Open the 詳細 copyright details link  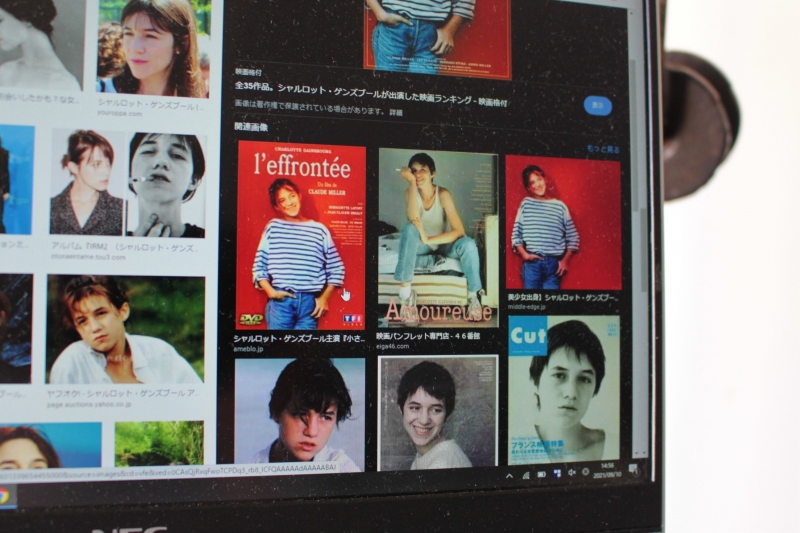click(396, 112)
